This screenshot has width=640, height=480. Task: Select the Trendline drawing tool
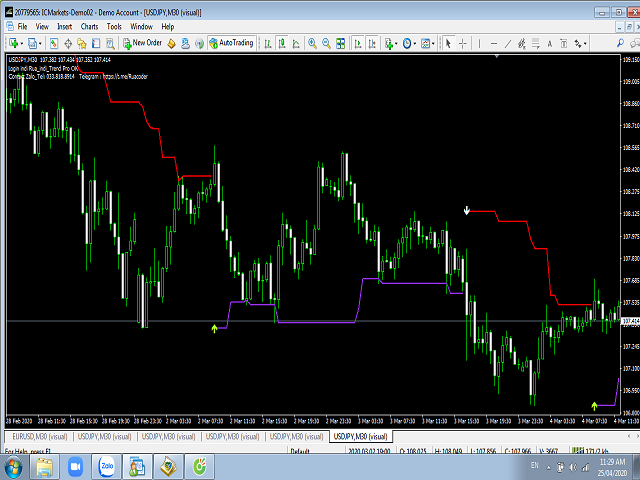507,43
